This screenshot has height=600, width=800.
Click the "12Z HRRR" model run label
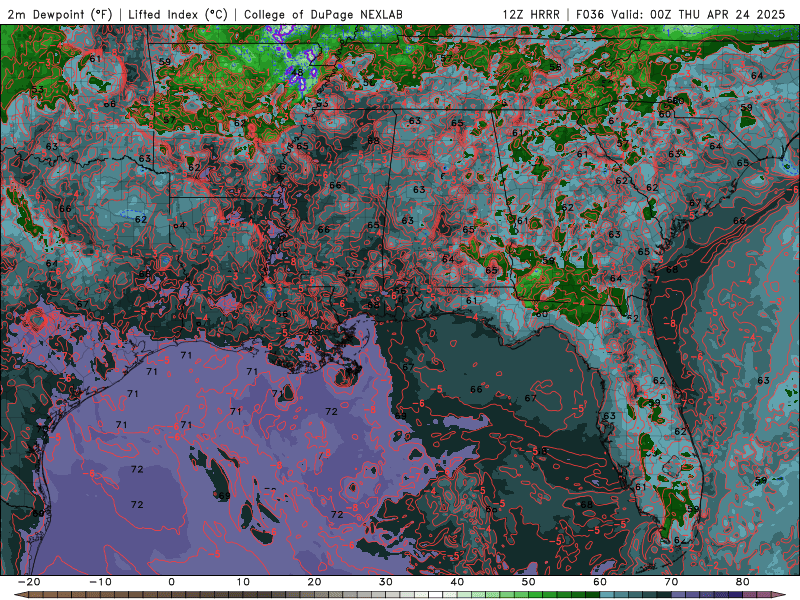[531, 14]
